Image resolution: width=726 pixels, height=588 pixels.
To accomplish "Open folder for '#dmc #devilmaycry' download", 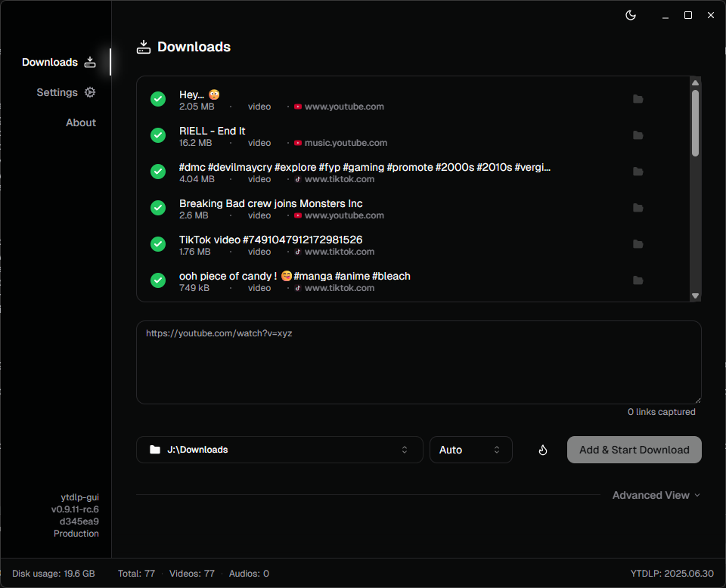I will click(638, 172).
